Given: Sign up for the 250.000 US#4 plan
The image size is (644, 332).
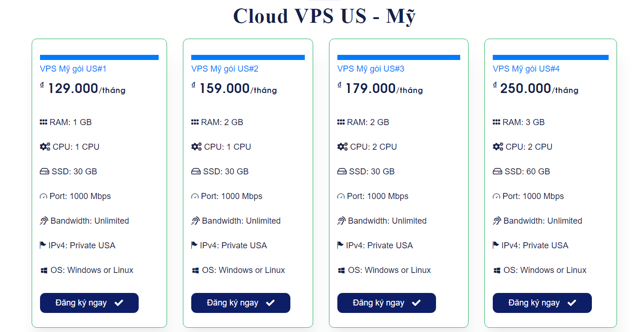Looking at the screenshot, I should click(542, 303).
